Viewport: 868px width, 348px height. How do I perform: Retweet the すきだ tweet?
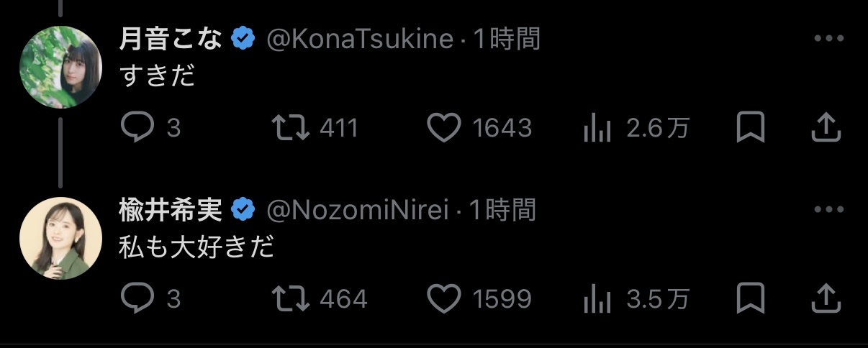(290, 129)
